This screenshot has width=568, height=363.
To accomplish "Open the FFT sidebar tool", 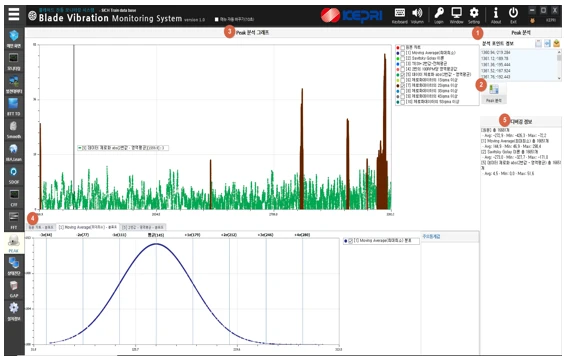I will pos(13,221).
